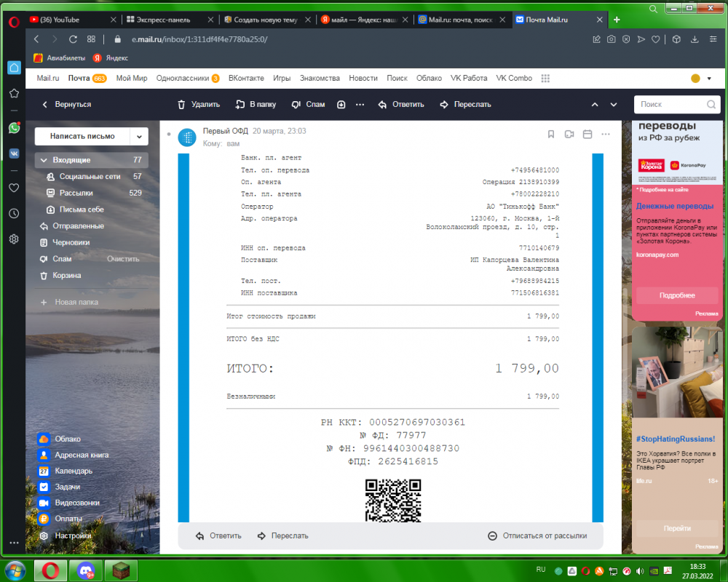Viewport: 728px width, 582px height.
Task: Click the Подробнее button in the KoronaPay ad
Action: coord(677,295)
